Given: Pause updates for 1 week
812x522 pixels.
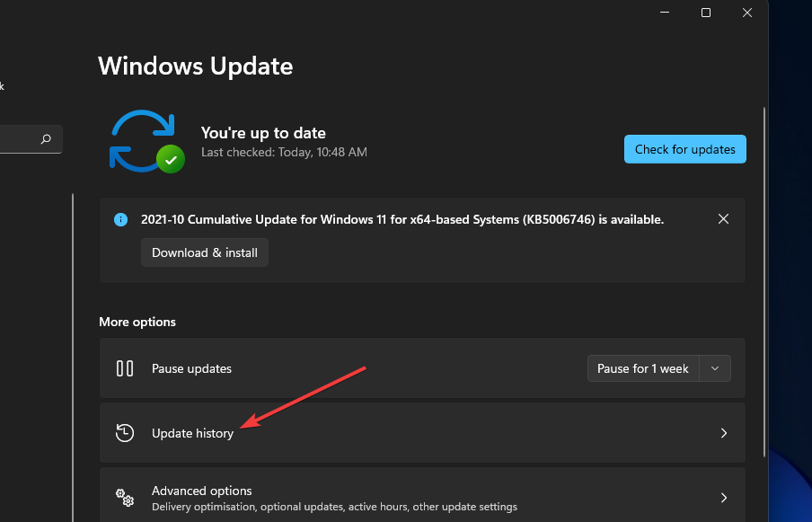Looking at the screenshot, I should tap(643, 368).
